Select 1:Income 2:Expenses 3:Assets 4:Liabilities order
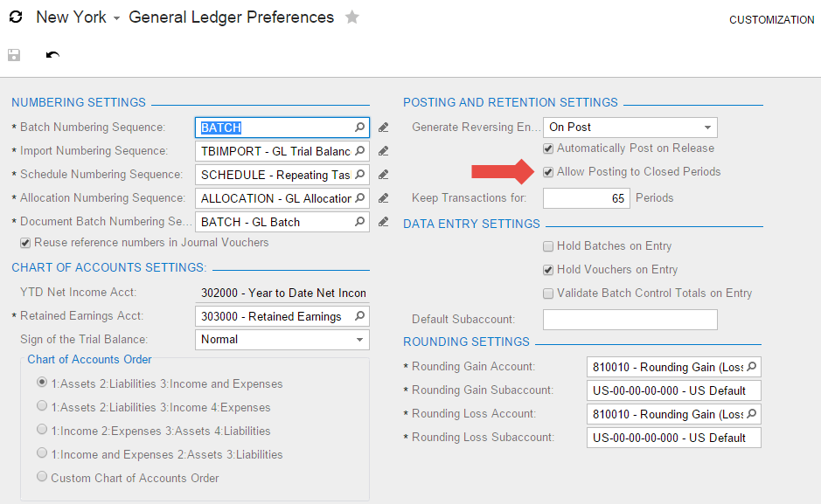Image resolution: width=821 pixels, height=504 pixels. click(x=42, y=431)
